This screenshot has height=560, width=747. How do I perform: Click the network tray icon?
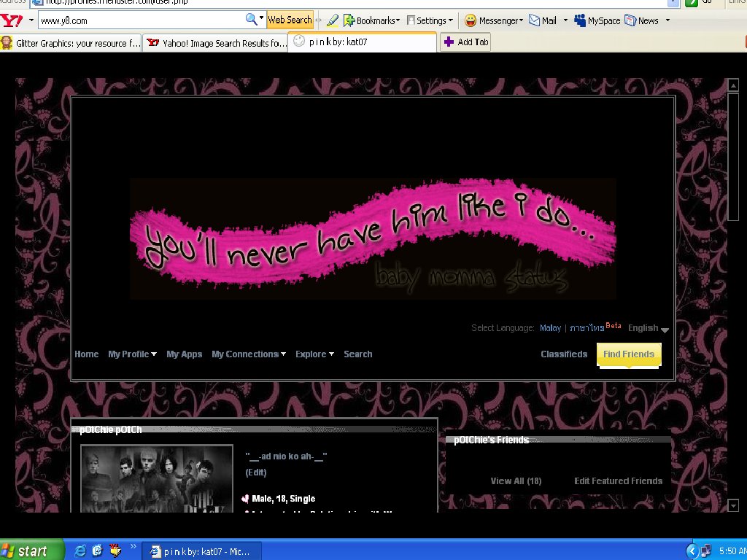click(706, 551)
